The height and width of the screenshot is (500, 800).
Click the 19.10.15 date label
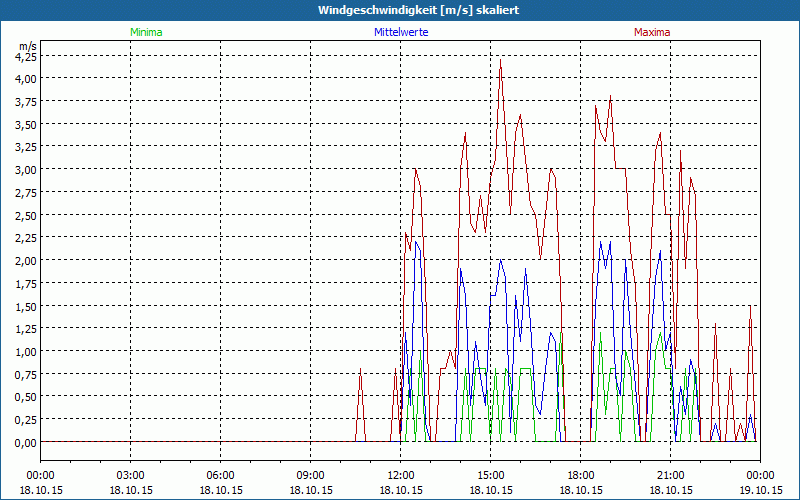pyautogui.click(x=760, y=490)
